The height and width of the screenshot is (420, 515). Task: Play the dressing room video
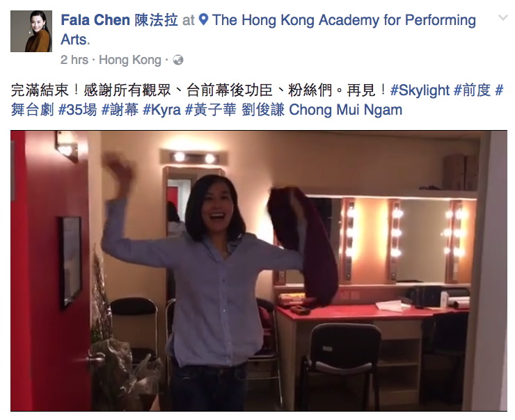(259, 270)
